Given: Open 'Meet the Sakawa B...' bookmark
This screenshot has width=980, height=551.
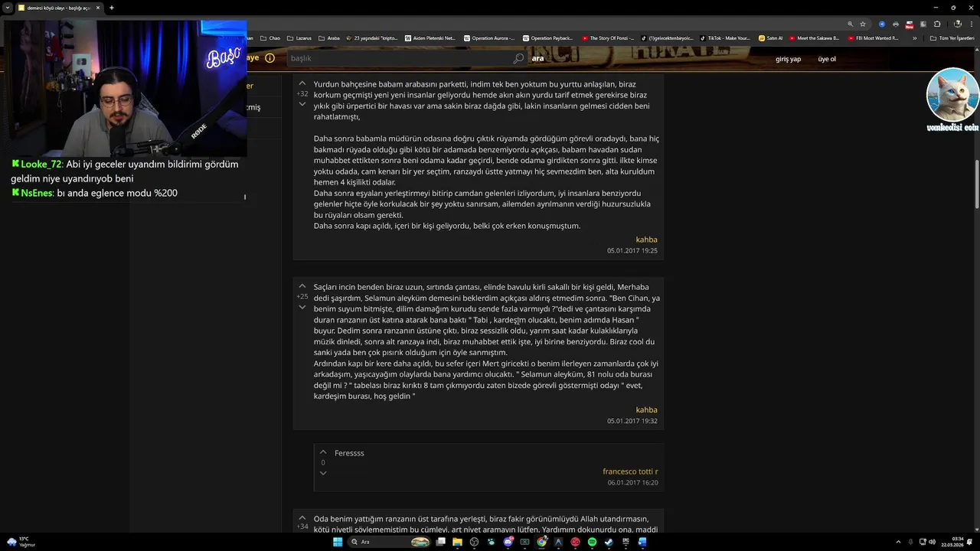Looking at the screenshot, I should (x=815, y=37).
